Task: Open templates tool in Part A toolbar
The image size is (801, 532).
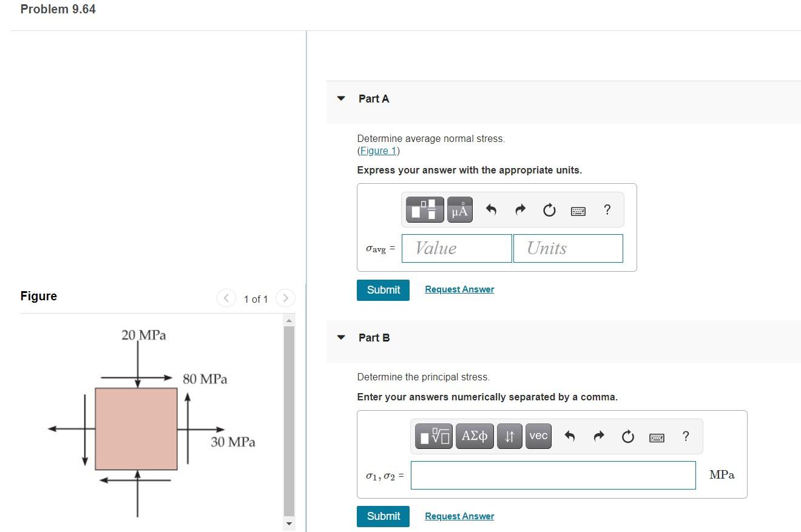Action: coord(424,210)
